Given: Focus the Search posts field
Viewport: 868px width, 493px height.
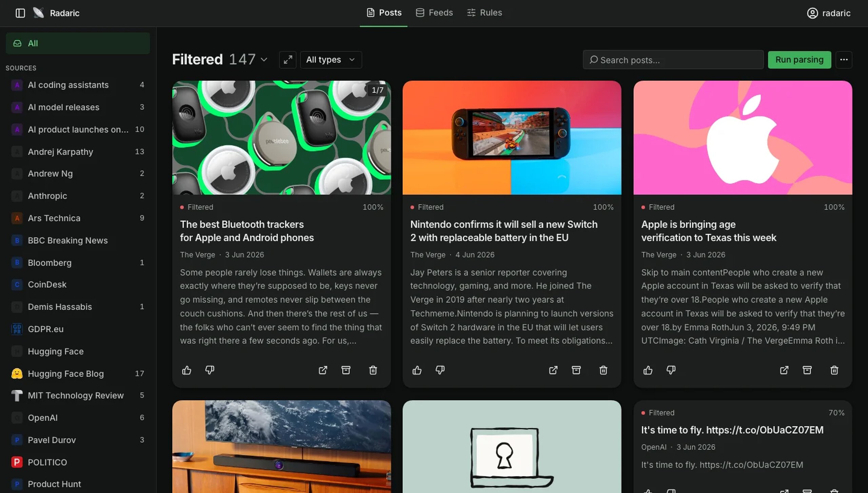Looking at the screenshot, I should pyautogui.click(x=673, y=60).
